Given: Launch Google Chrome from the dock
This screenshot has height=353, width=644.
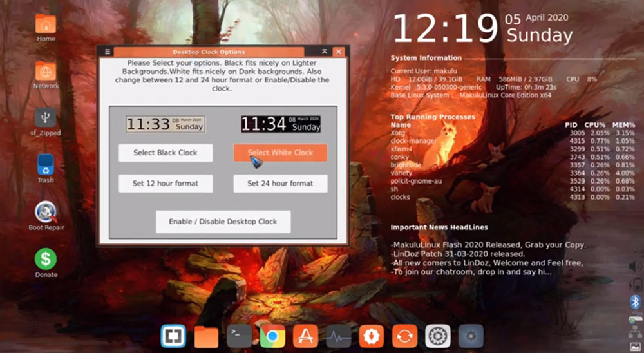Looking at the screenshot, I should tap(272, 336).
